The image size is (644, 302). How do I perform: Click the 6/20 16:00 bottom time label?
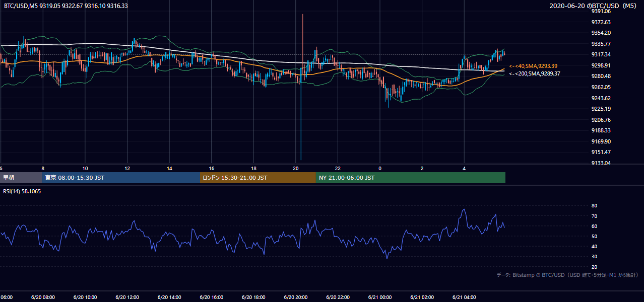point(212,297)
